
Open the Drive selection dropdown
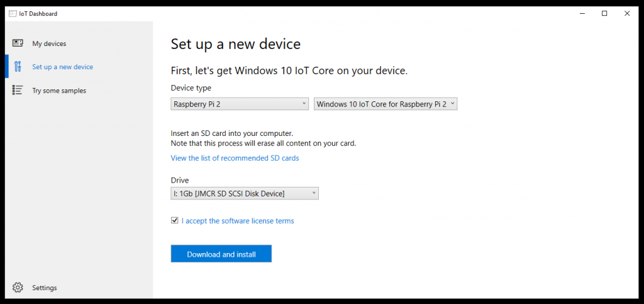[x=245, y=193]
